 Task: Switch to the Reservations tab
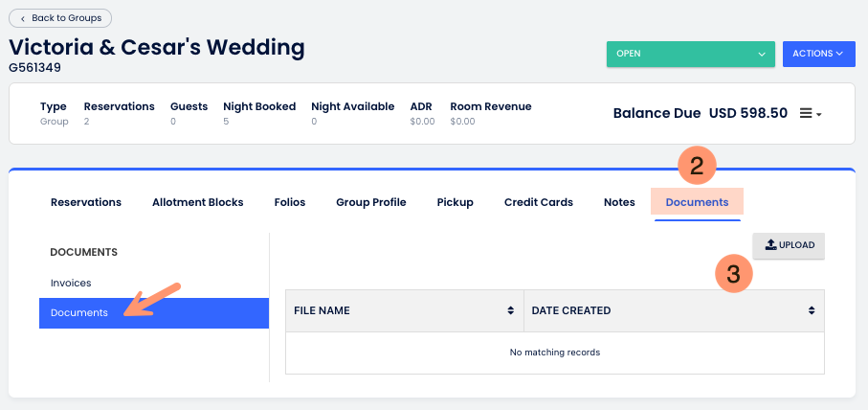click(x=86, y=202)
